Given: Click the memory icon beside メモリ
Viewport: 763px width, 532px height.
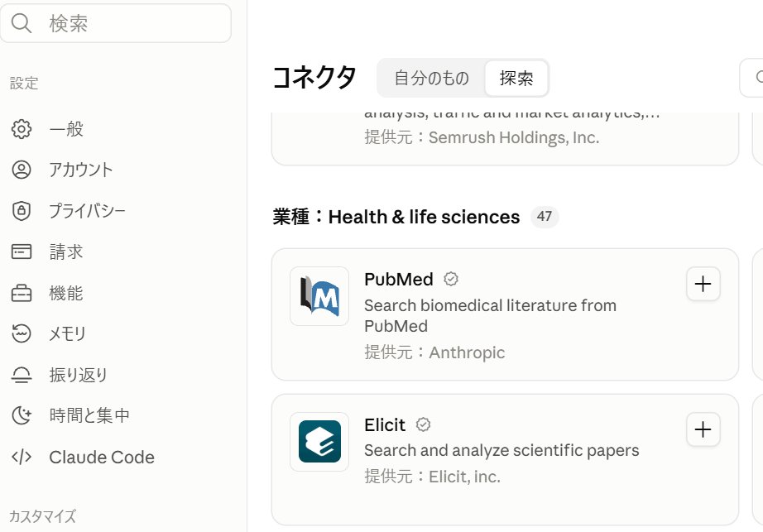Looking at the screenshot, I should (22, 333).
